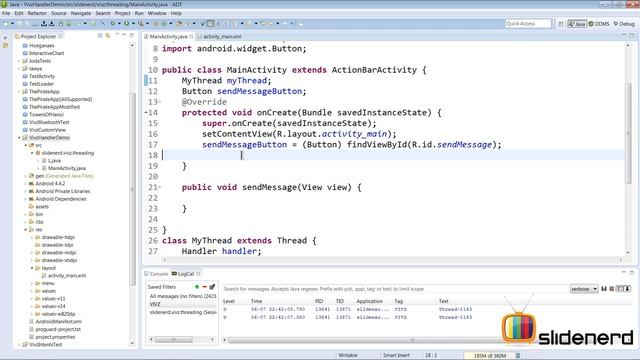Open the Debug icon dropdown arrow
The height and width of the screenshot is (360, 640).
pyautogui.click(x=119, y=24)
